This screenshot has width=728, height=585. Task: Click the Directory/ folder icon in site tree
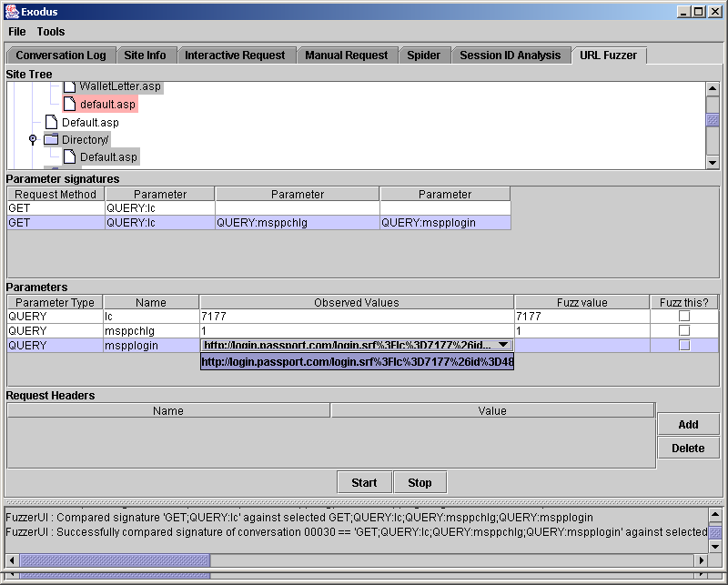[x=51, y=139]
